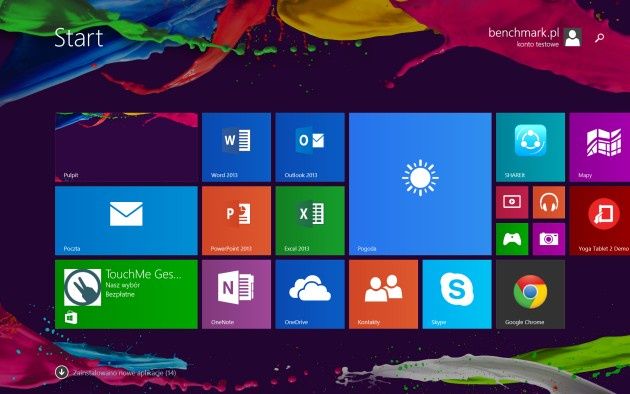Open Outlook 2013 tile
This screenshot has width=630, height=394.
pos(310,147)
